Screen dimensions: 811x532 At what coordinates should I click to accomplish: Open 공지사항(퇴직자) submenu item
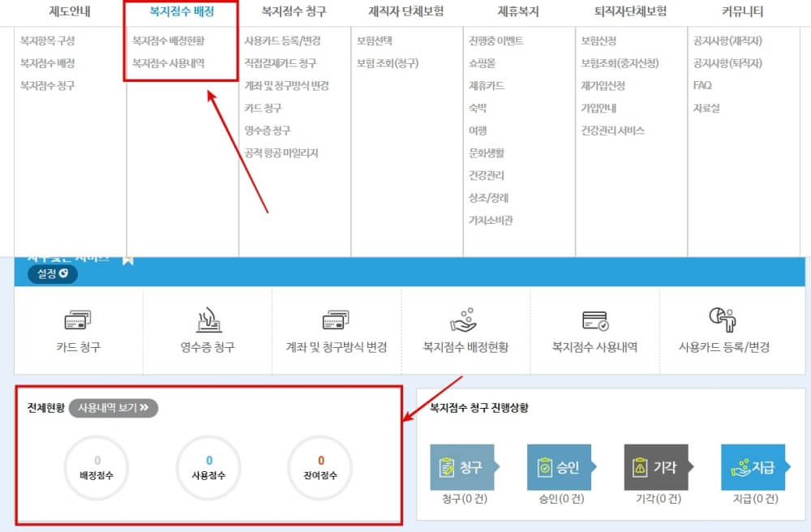[x=727, y=63]
